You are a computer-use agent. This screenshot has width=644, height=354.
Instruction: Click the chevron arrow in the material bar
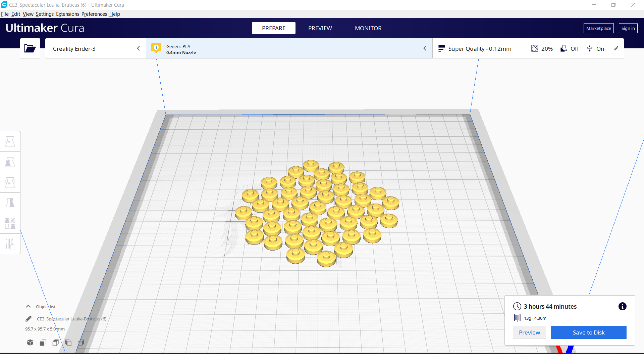click(x=425, y=48)
